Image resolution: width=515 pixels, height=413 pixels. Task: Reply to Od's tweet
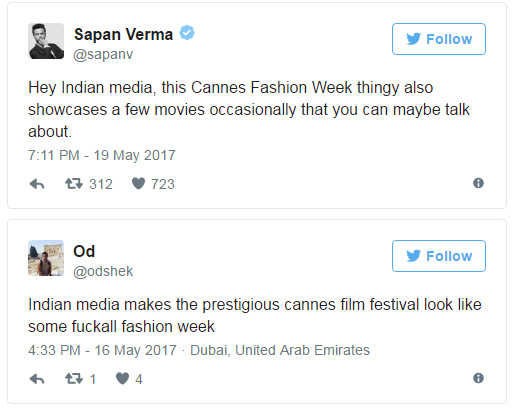[37, 379]
